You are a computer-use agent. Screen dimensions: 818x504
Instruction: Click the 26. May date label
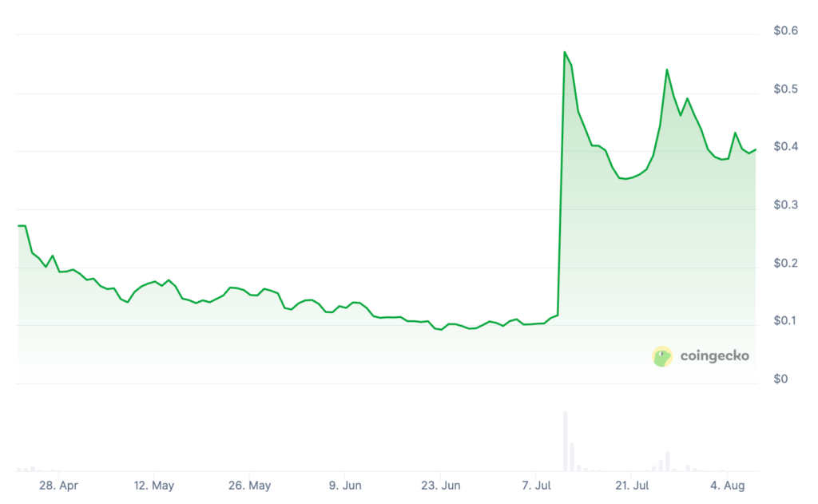(249, 486)
